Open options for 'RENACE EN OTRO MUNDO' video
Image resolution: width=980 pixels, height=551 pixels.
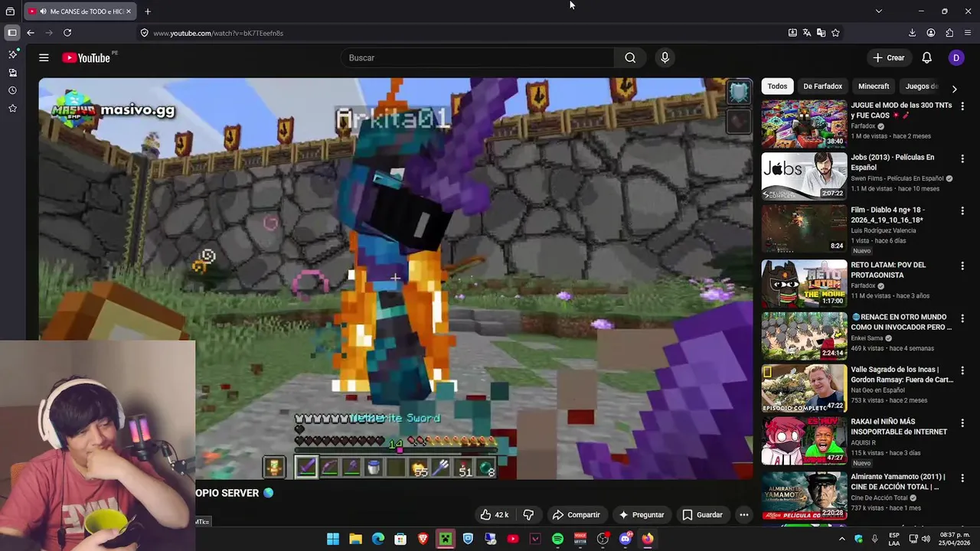click(x=962, y=318)
